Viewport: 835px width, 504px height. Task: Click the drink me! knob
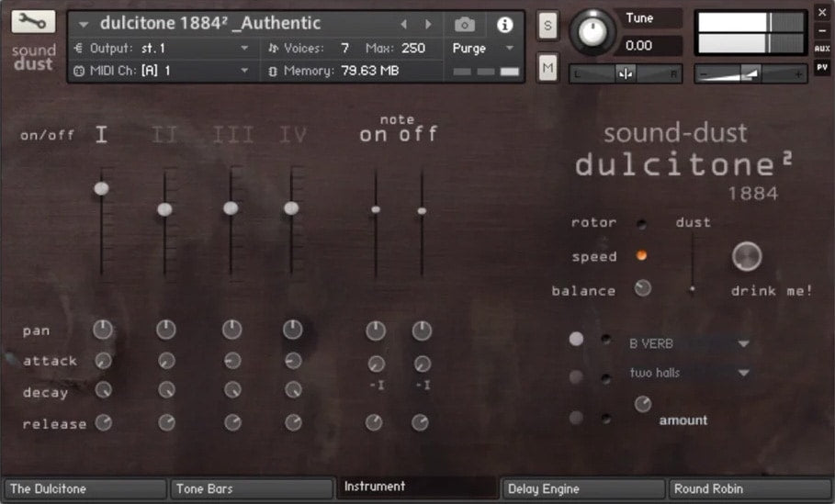(x=747, y=256)
